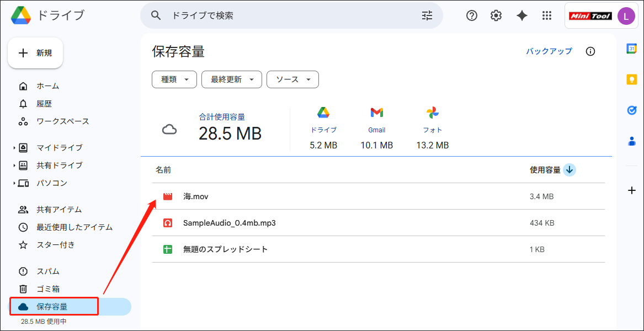The image size is (644, 331).
Task: Select the 海.mov file row
Action: click(196, 196)
